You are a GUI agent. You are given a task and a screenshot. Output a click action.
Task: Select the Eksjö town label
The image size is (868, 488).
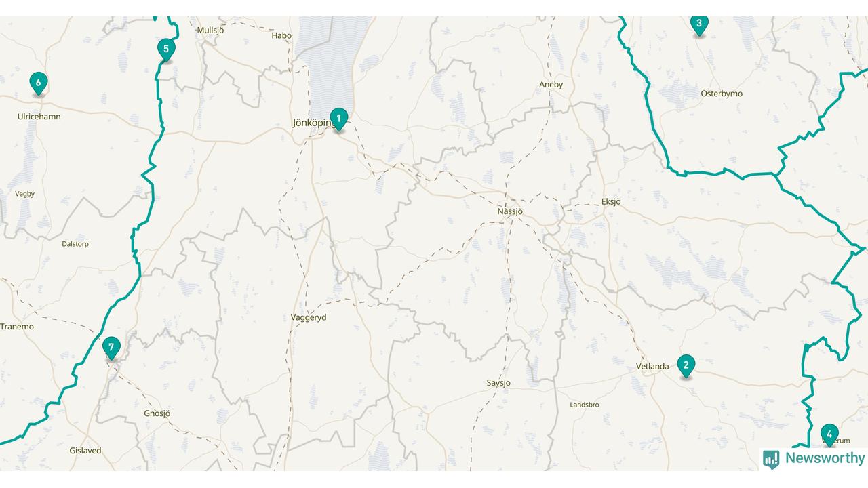coord(611,201)
